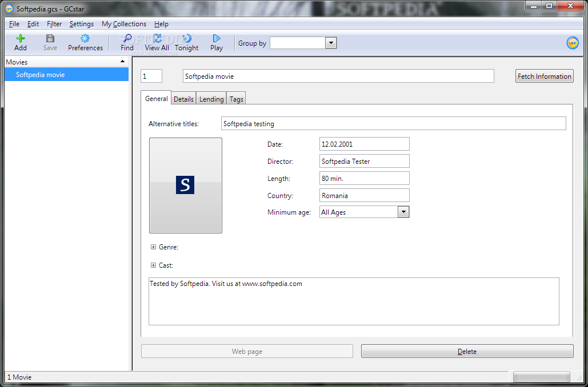588x387 pixels.
Task: Click the 'Alternative titles:' label
Action: pyautogui.click(x=174, y=124)
